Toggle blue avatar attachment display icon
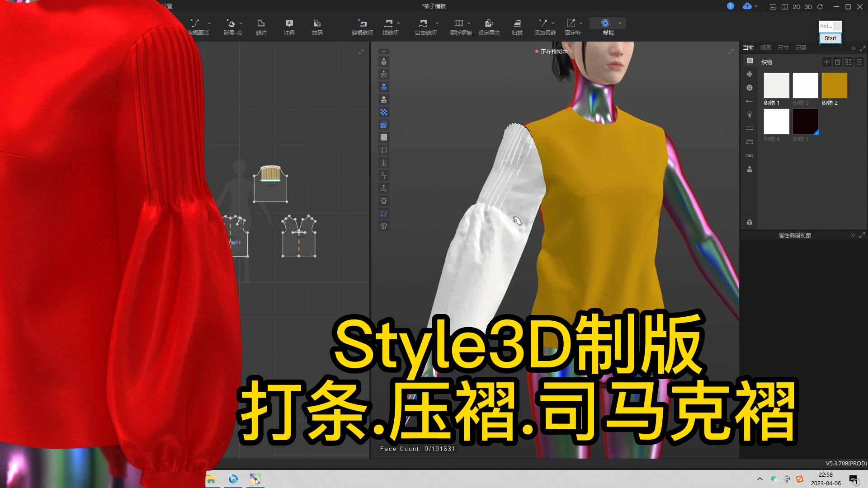 pos(383,87)
